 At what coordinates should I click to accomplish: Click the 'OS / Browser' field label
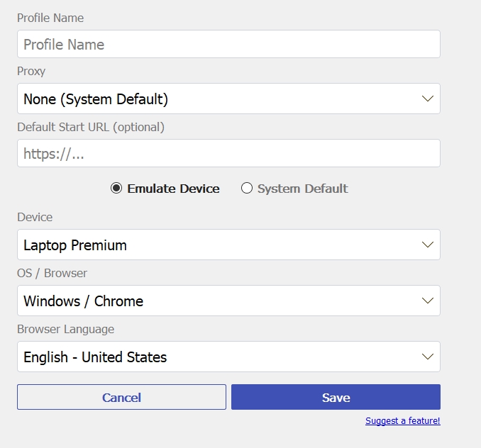(52, 273)
